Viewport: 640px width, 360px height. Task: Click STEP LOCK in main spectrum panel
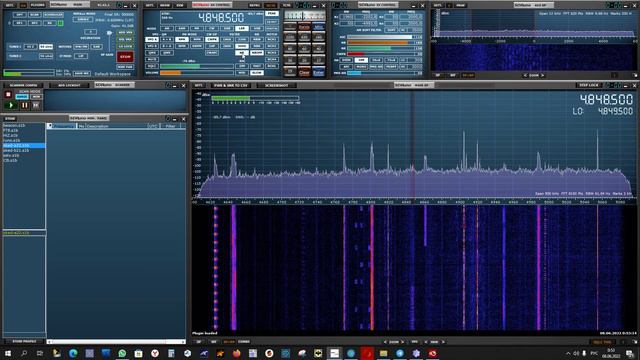589,85
